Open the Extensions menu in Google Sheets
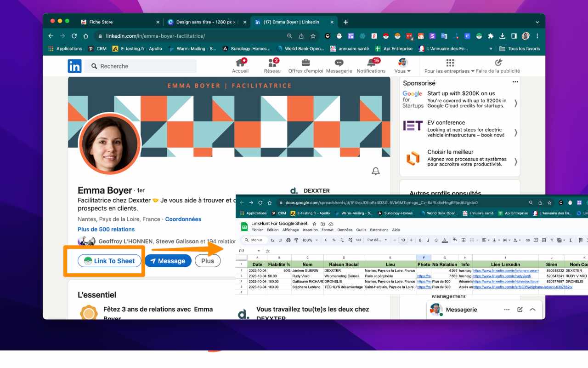This screenshot has width=588, height=368. pyautogui.click(x=379, y=230)
